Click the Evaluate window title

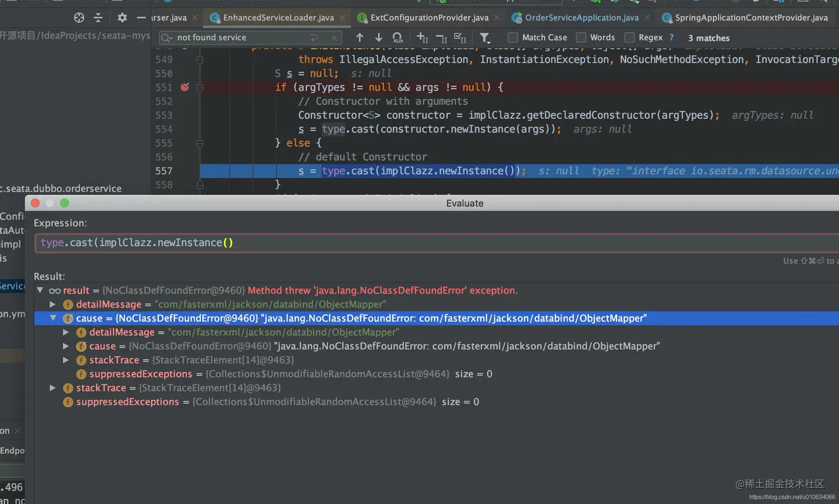[x=464, y=203]
